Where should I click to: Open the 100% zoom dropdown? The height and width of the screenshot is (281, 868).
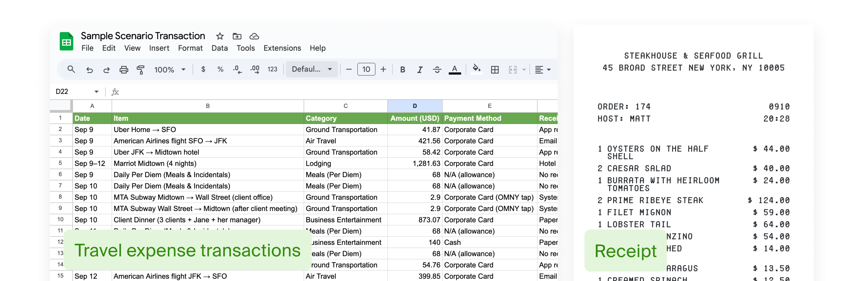[170, 70]
